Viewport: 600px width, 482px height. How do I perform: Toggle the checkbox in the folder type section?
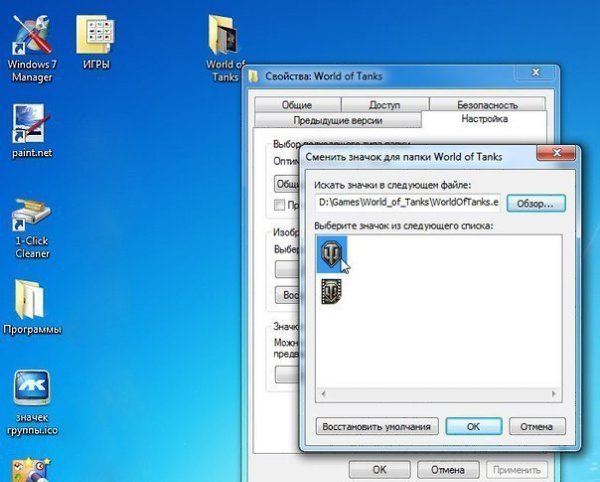280,205
